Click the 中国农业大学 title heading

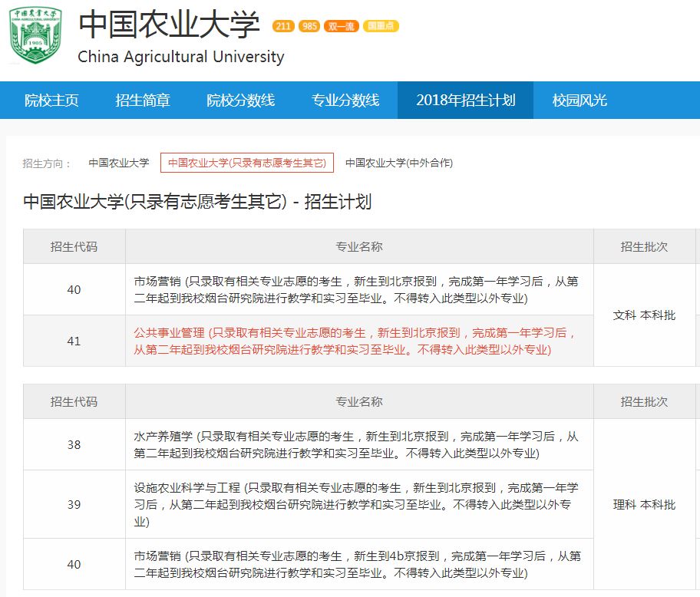[x=169, y=24]
